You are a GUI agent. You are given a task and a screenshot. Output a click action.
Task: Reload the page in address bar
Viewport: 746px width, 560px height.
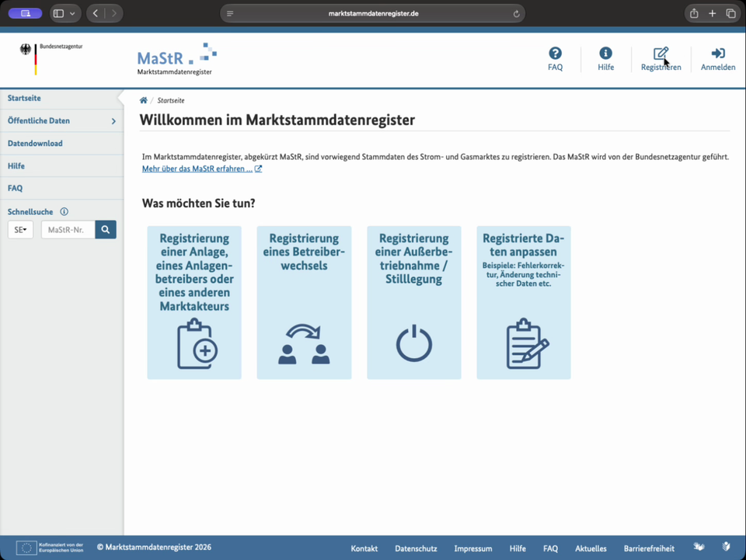point(516,14)
